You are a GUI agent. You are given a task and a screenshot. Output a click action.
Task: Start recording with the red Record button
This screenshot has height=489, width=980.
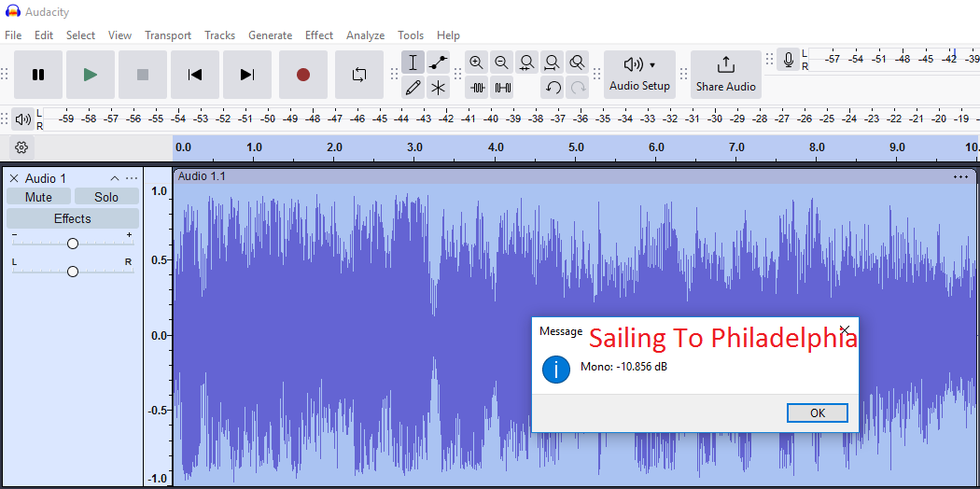(x=303, y=75)
